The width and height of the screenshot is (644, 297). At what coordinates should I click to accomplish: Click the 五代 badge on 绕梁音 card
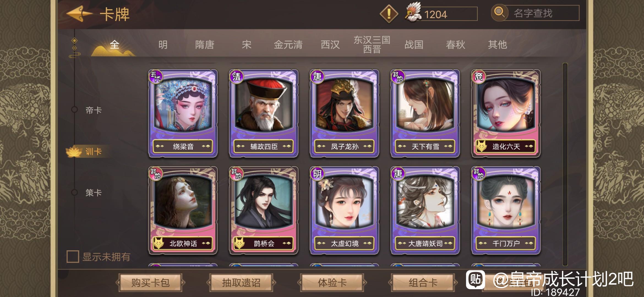pyautogui.click(x=155, y=76)
